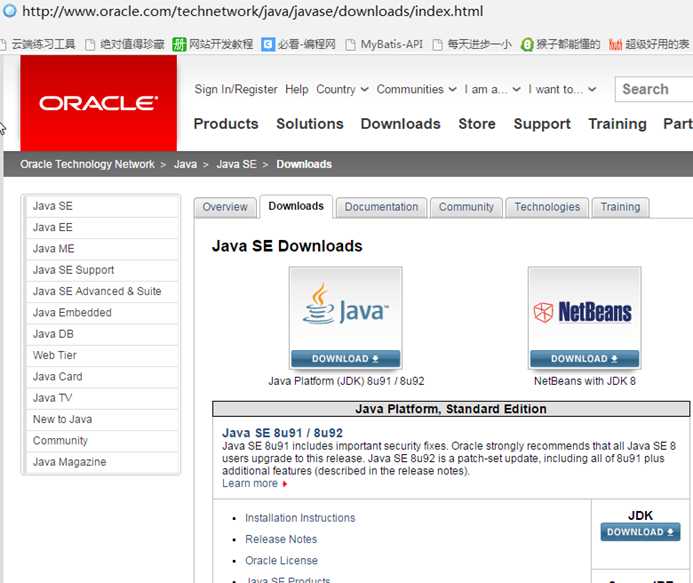Select Java EE in the sidebar

point(102,227)
